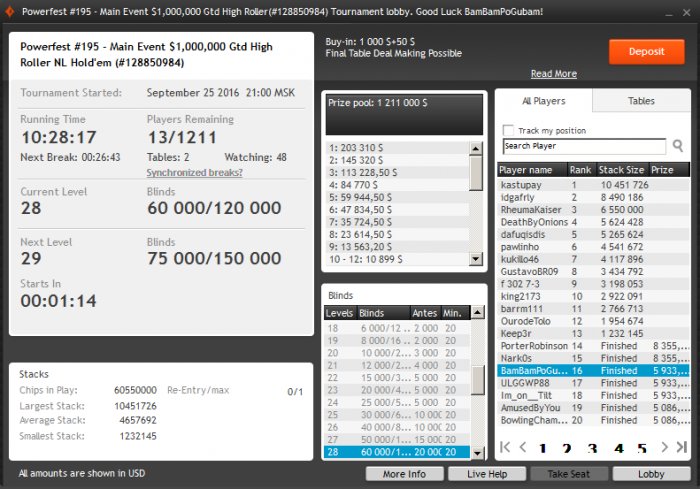The width and height of the screenshot is (700, 489).
Task: Open players page 5
Action: point(642,448)
